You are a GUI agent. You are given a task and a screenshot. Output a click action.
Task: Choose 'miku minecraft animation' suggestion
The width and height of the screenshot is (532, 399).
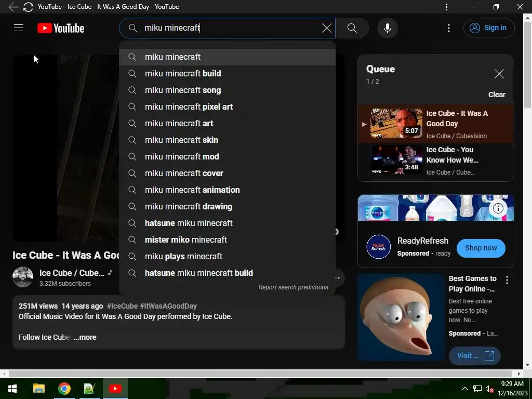(228, 190)
